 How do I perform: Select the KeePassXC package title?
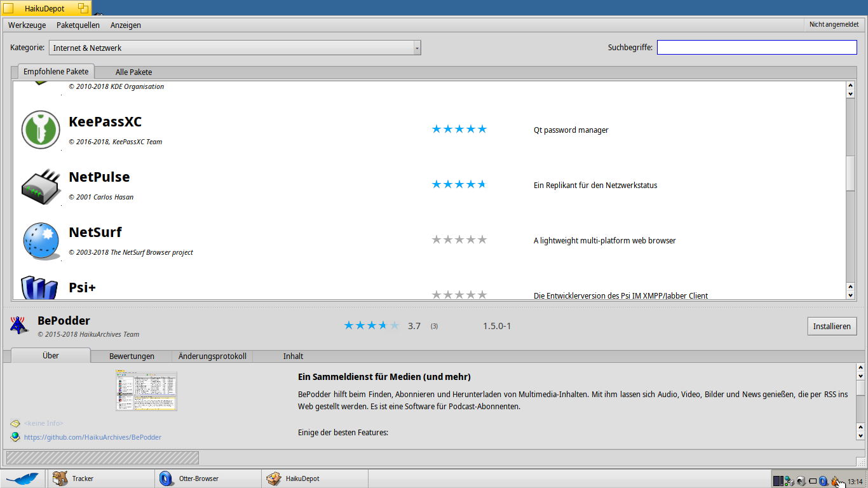[x=105, y=122]
